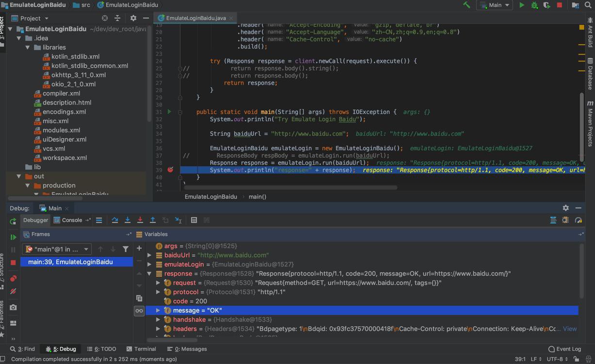This screenshot has width=595, height=364.
Task: Click View Breakpoints double red circle icon
Action: click(x=13, y=279)
